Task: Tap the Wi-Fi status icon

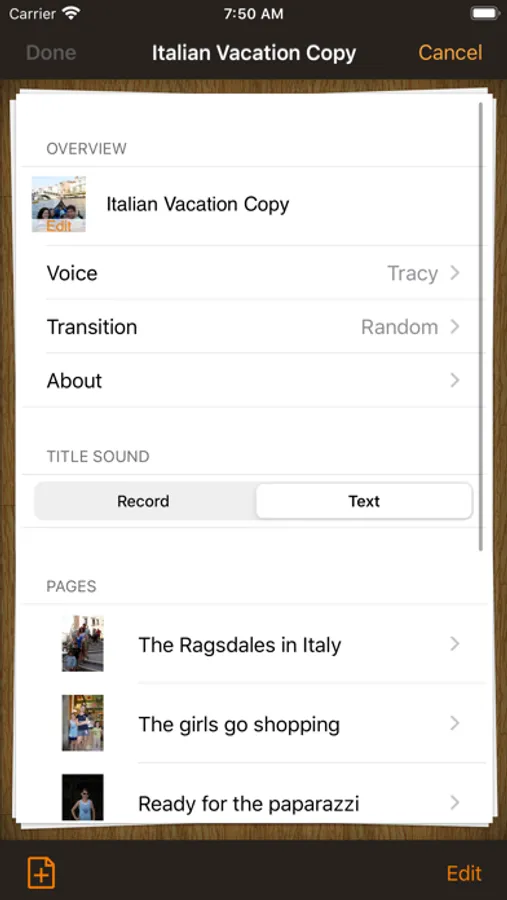Action: tap(71, 14)
